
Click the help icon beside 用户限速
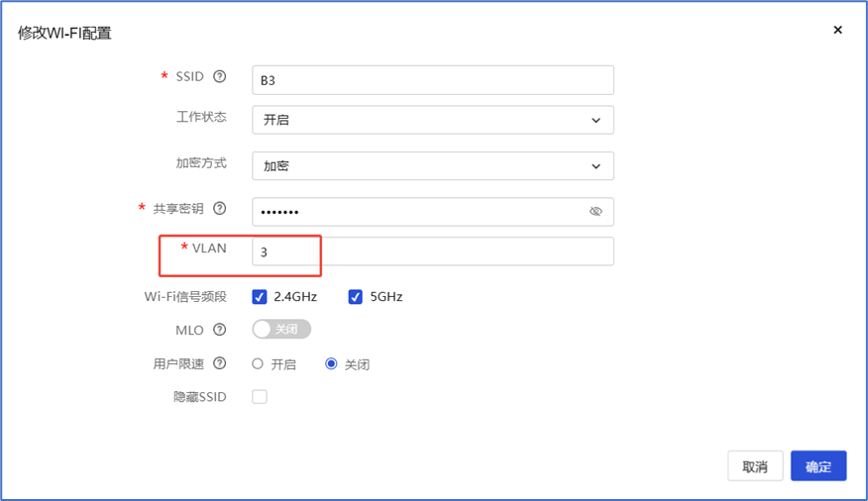pyautogui.click(x=220, y=363)
